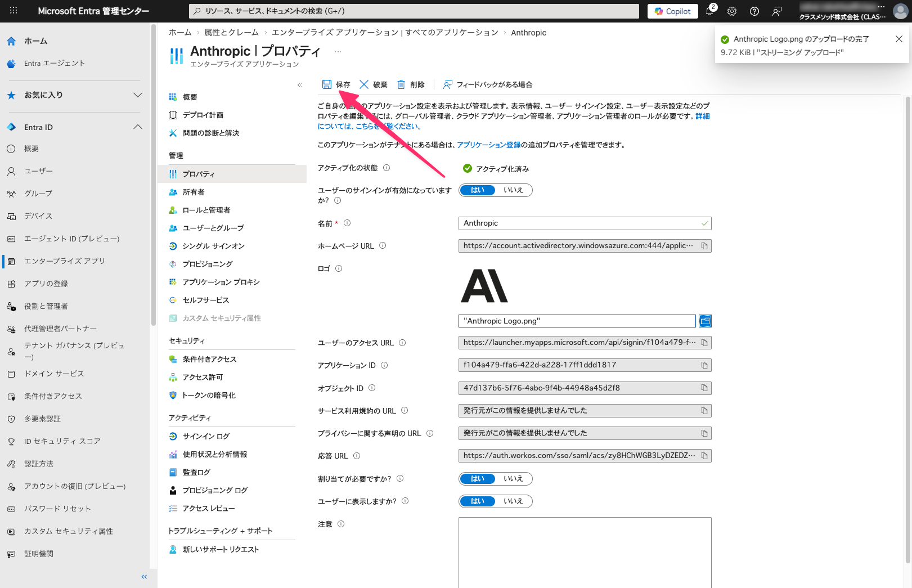The image size is (912, 588).
Task: Click the 名前 input field with Anthropic
Action: click(x=579, y=223)
